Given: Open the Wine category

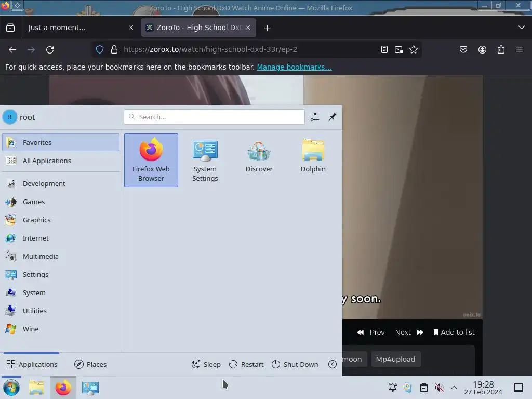Looking at the screenshot, I should pyautogui.click(x=61, y=329).
